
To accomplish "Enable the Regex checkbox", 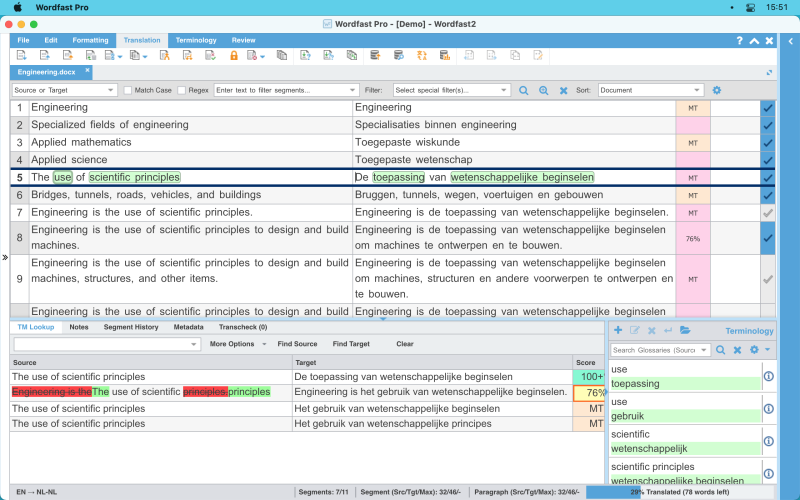I will click(182, 90).
